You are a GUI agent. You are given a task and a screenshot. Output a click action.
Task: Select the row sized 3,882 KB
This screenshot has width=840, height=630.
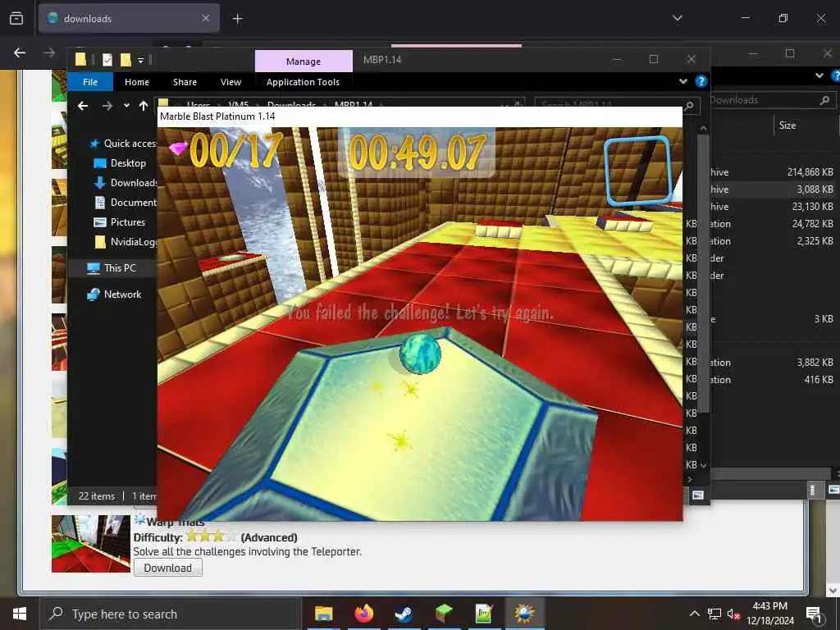(771, 362)
